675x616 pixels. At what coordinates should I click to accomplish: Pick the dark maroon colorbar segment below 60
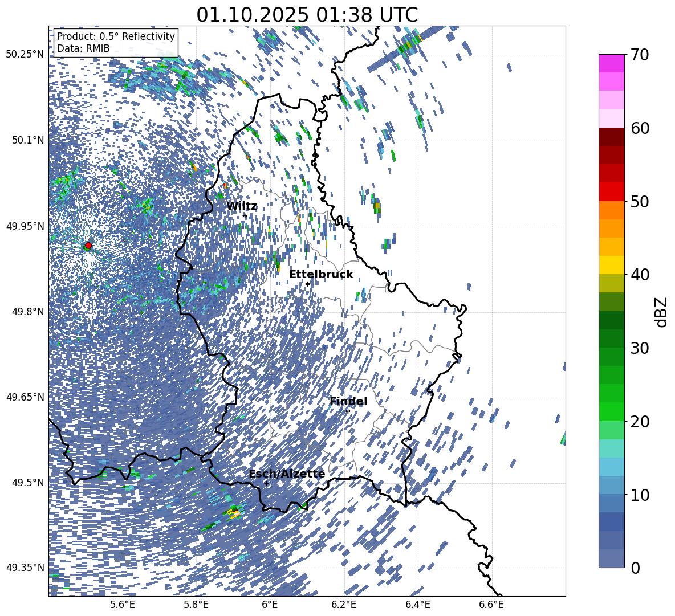coord(612,137)
